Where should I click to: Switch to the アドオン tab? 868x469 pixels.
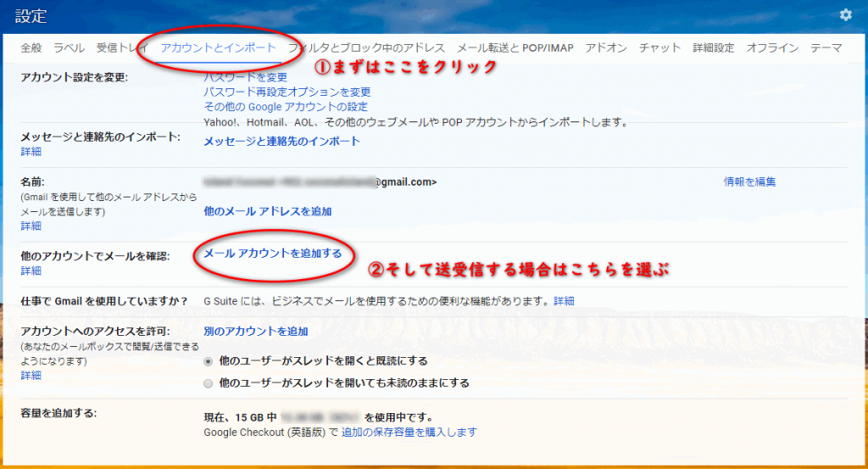click(x=606, y=48)
